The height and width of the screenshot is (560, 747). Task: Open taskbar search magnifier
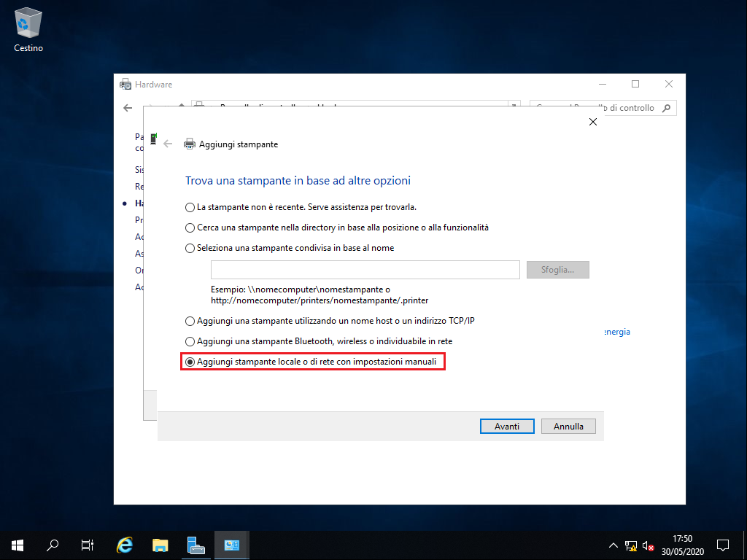[x=53, y=545]
